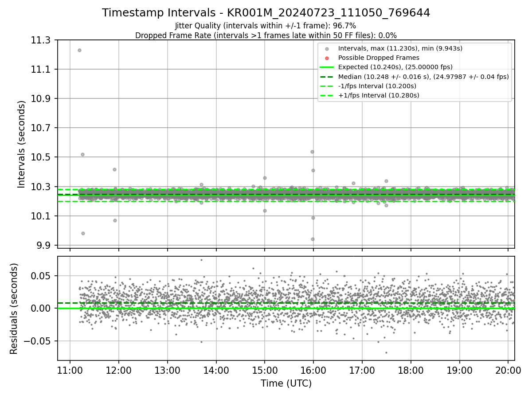
Task: Click the 15:00 time tick label
Action: click(x=265, y=370)
